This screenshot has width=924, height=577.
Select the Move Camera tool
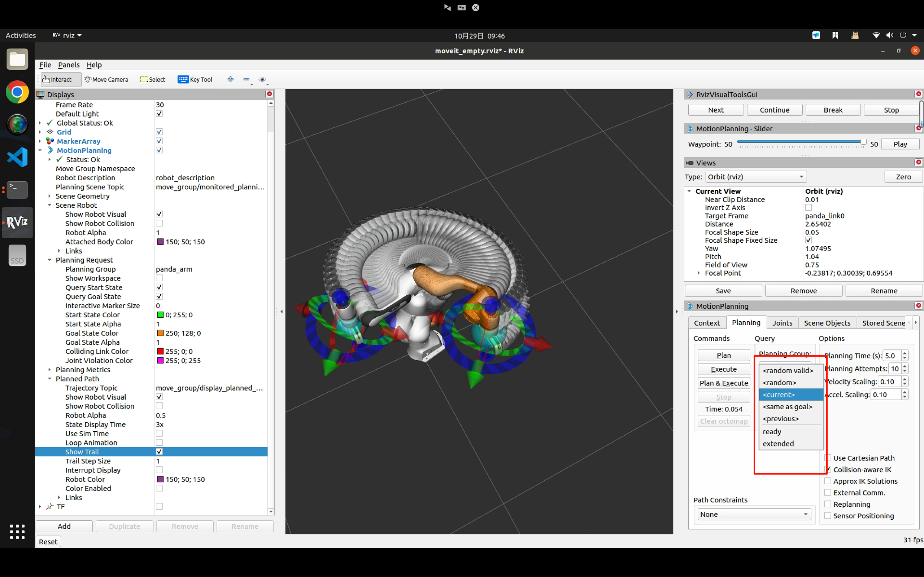coord(106,79)
